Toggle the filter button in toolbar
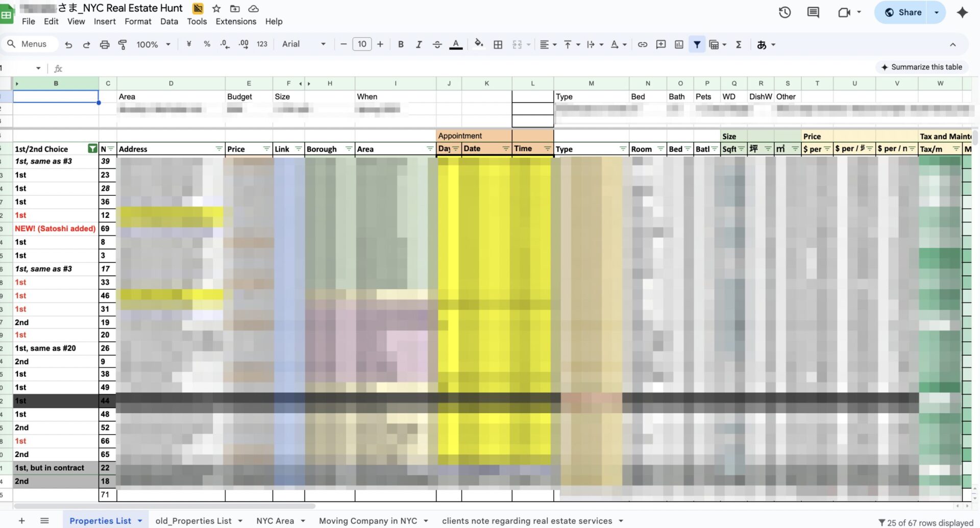 point(697,44)
